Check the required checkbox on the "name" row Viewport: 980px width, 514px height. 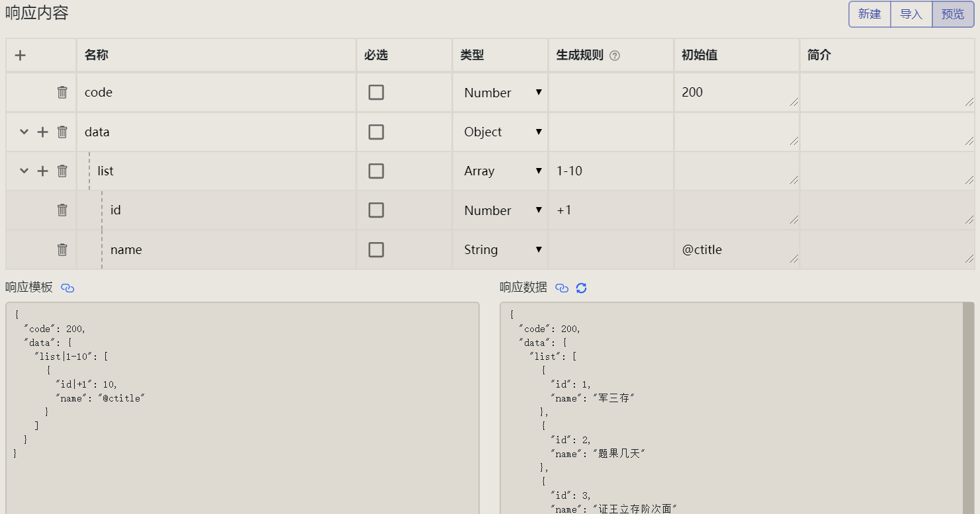pyautogui.click(x=376, y=249)
